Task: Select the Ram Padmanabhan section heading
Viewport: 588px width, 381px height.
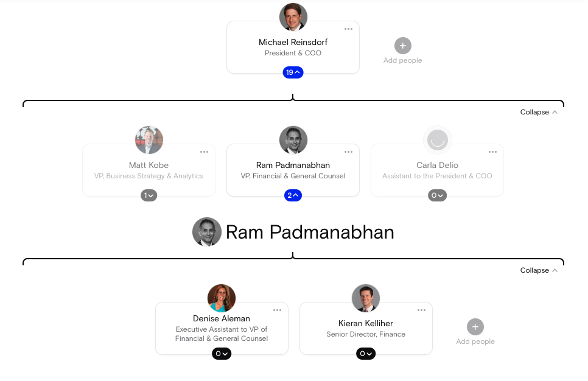Action: (x=310, y=232)
